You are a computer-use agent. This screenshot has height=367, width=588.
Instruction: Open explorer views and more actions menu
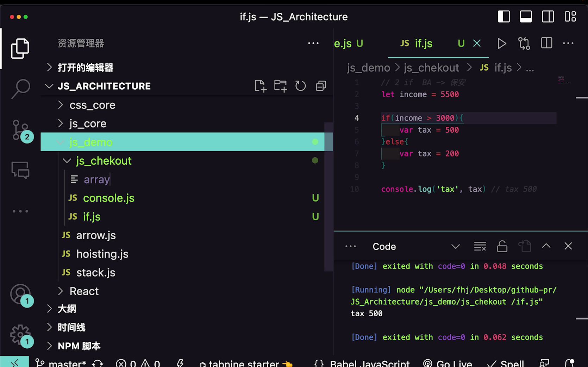[313, 43]
